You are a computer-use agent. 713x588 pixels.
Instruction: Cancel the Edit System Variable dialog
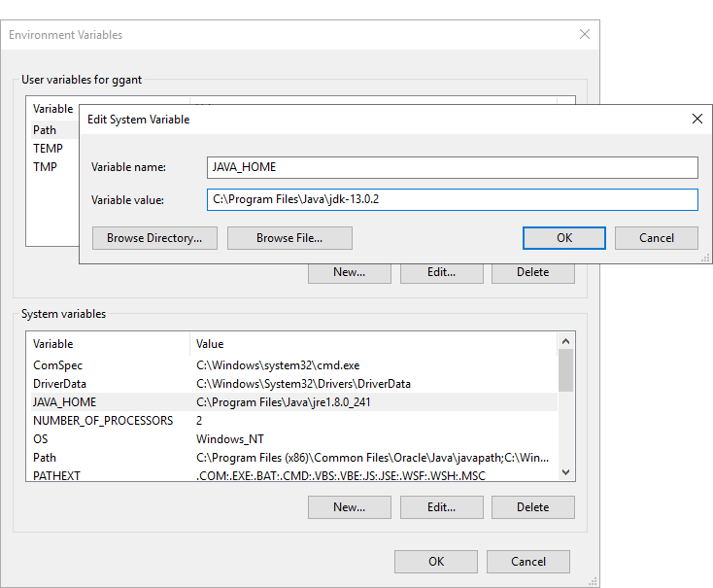tap(657, 238)
